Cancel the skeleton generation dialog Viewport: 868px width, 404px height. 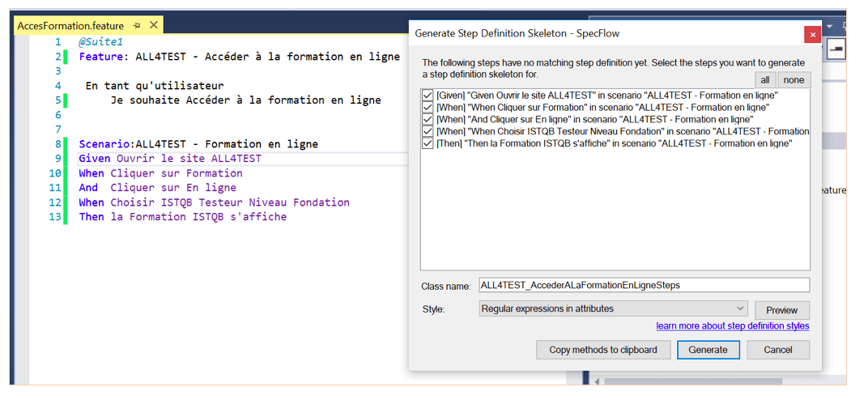point(778,350)
